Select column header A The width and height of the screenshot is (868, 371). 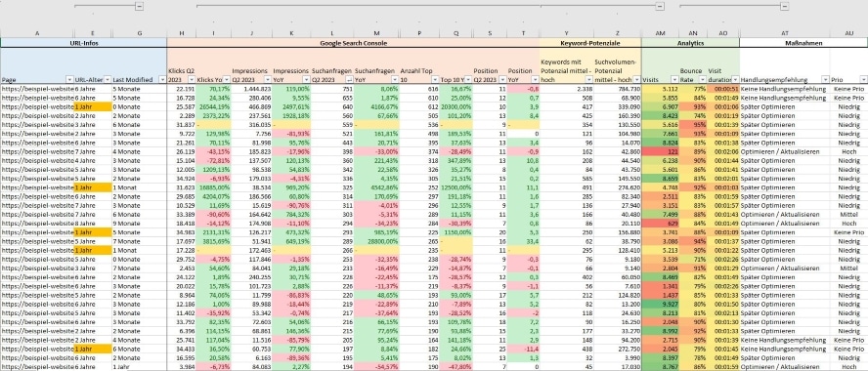click(37, 33)
